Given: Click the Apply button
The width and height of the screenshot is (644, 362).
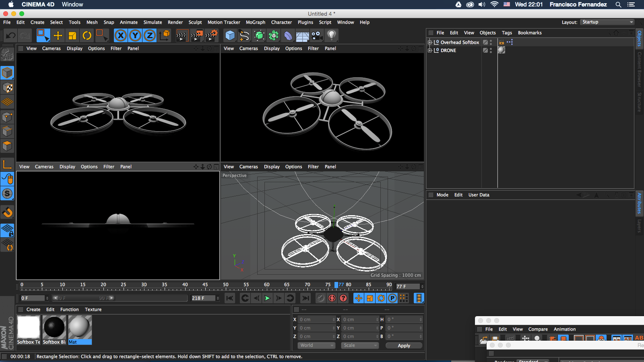Looking at the screenshot, I should [404, 346].
